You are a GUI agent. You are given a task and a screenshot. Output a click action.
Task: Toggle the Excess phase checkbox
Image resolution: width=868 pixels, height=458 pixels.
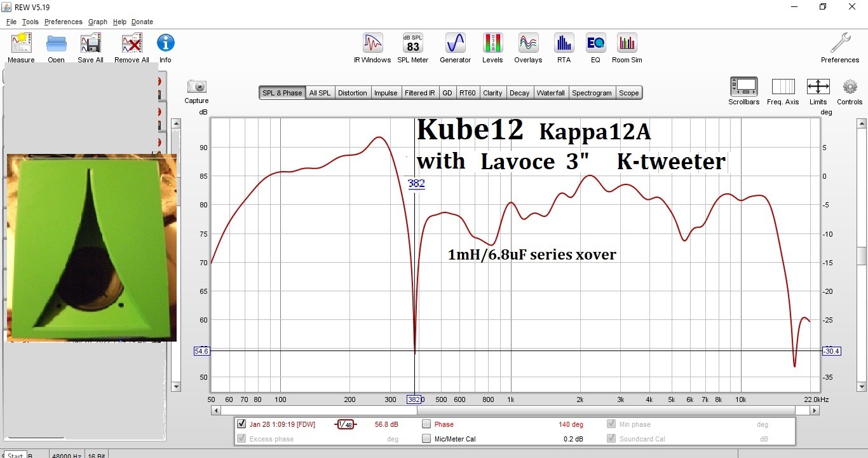tap(241, 439)
